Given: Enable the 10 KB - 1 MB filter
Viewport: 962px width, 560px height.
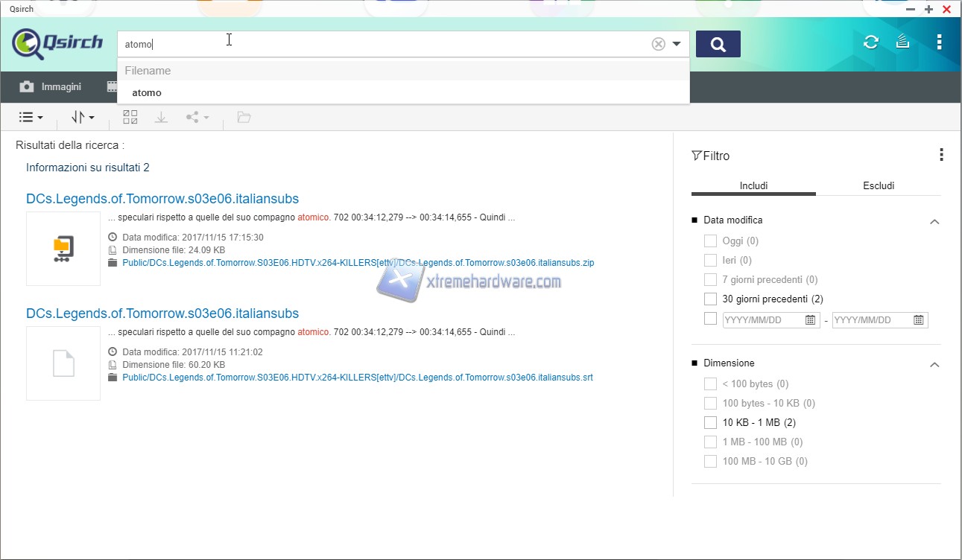Looking at the screenshot, I should pyautogui.click(x=710, y=422).
